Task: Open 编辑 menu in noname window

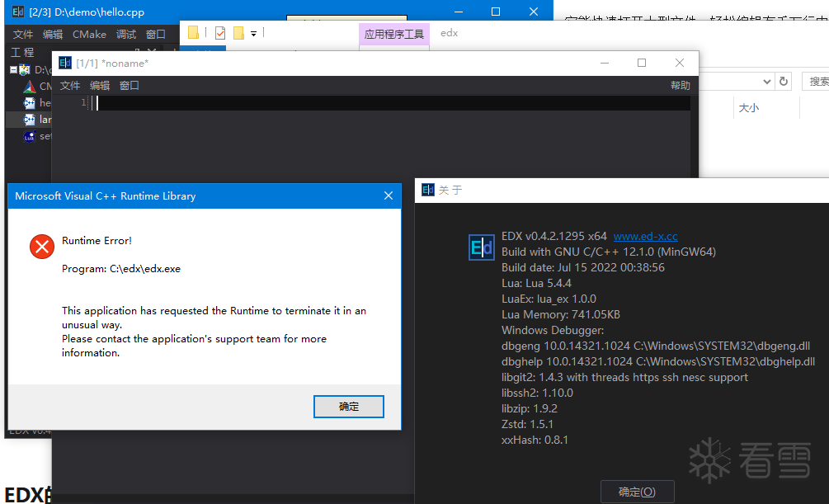Action: [x=99, y=86]
